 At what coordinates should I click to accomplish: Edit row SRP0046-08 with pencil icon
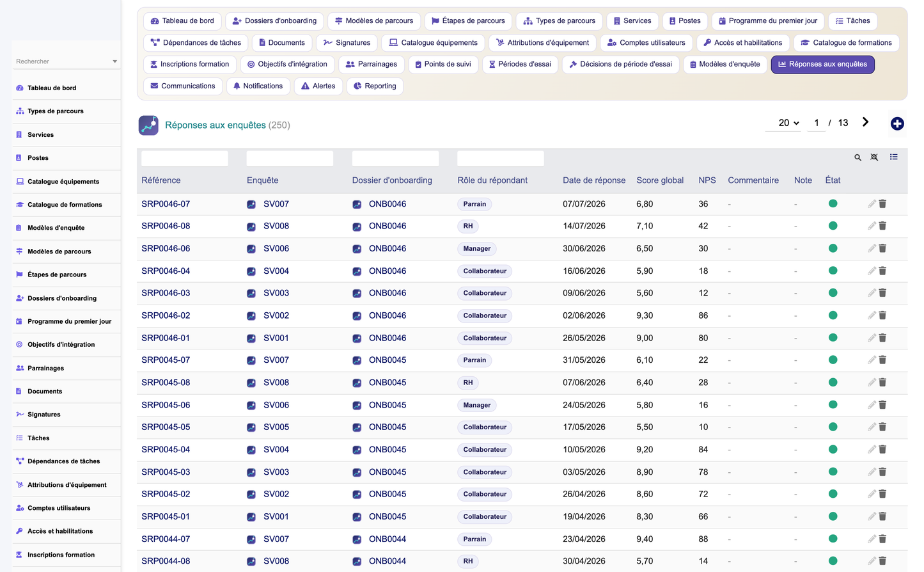[x=872, y=226]
